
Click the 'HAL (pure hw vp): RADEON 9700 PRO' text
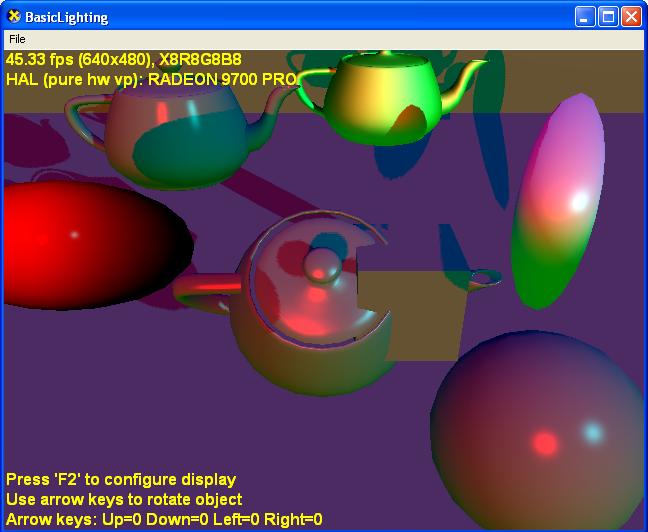[x=151, y=79]
